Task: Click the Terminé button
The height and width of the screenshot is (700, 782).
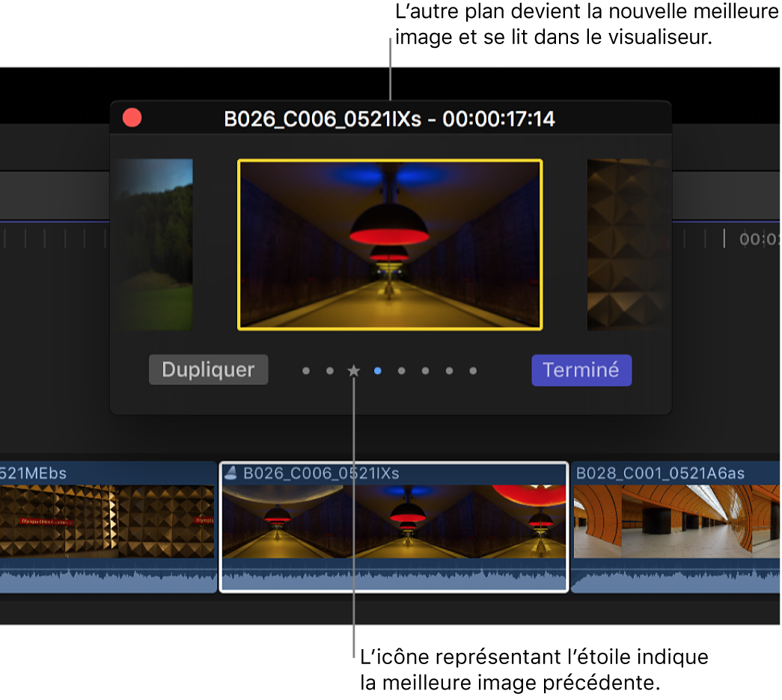Action: (x=581, y=370)
